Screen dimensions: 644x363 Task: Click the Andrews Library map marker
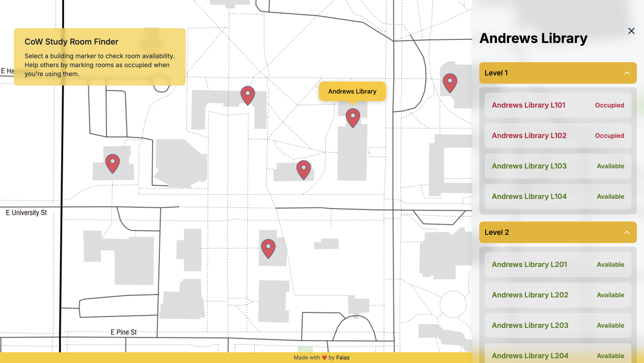[x=353, y=117]
